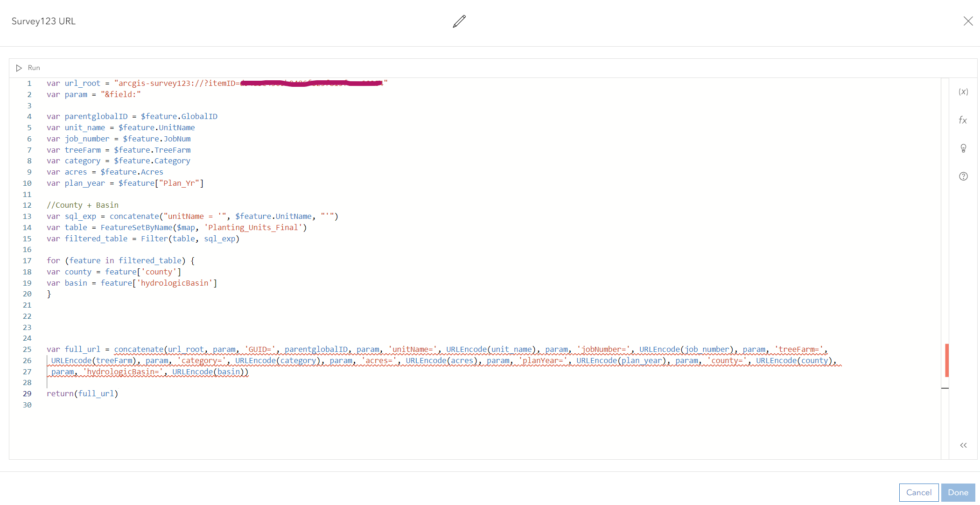
Task: Cancel the expression editor
Action: click(x=919, y=492)
